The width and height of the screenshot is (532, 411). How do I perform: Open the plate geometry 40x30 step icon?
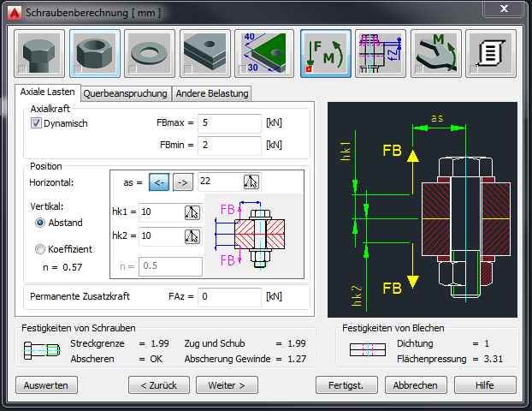264,54
